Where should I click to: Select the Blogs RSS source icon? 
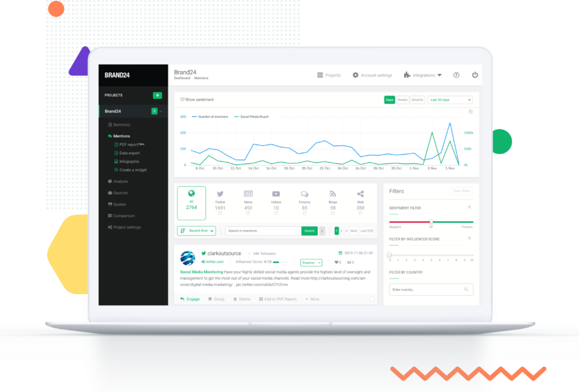tap(332, 194)
